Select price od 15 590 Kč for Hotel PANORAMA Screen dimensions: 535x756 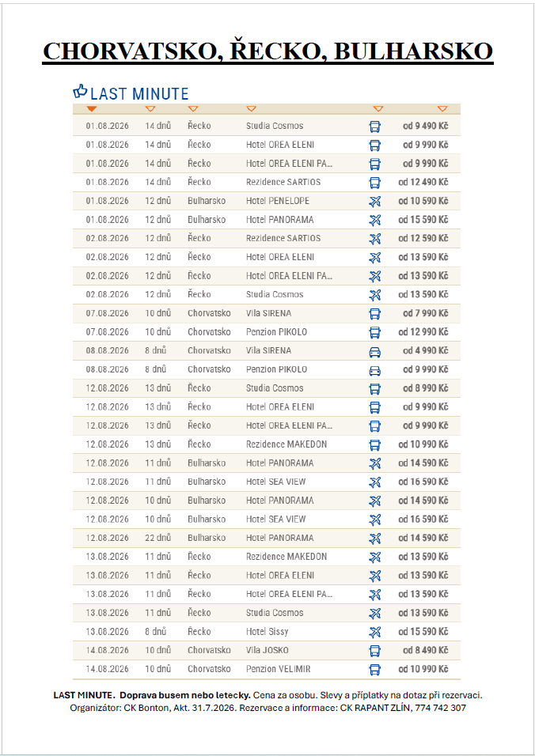coord(423,220)
